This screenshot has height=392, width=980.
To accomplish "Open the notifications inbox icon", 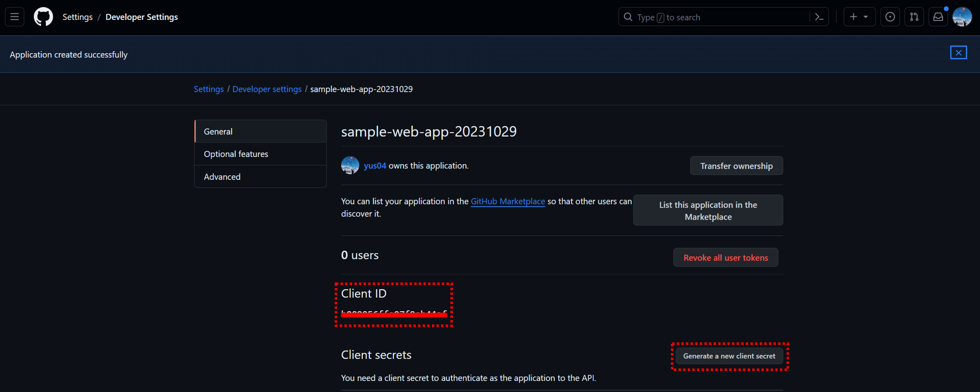I will pos(938,17).
